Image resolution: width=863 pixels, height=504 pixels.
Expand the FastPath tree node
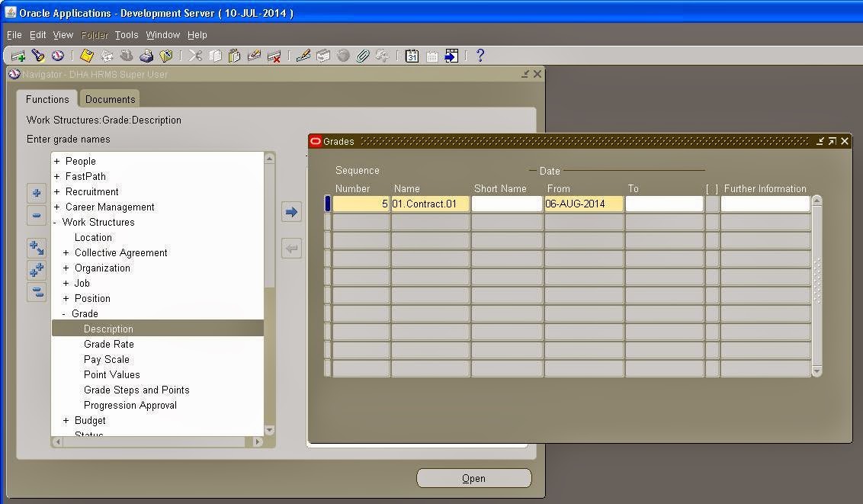pos(56,177)
